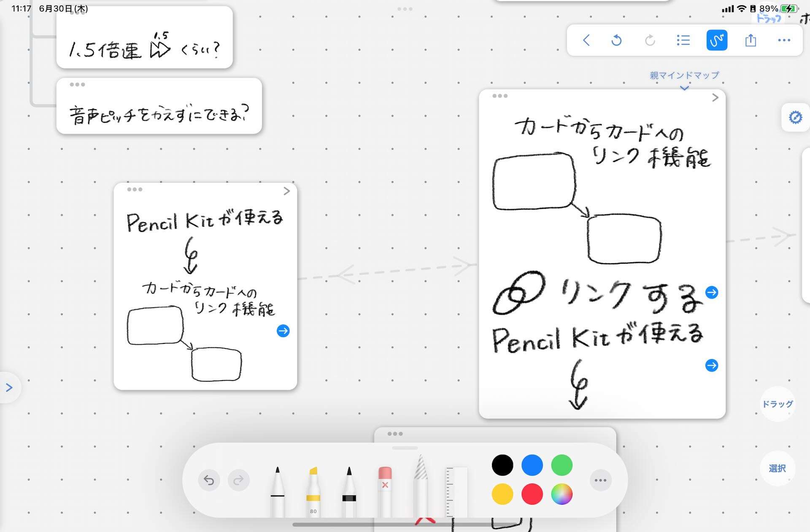The height and width of the screenshot is (532, 810).
Task: Expand the left sidebar chevron
Action: click(x=9, y=388)
